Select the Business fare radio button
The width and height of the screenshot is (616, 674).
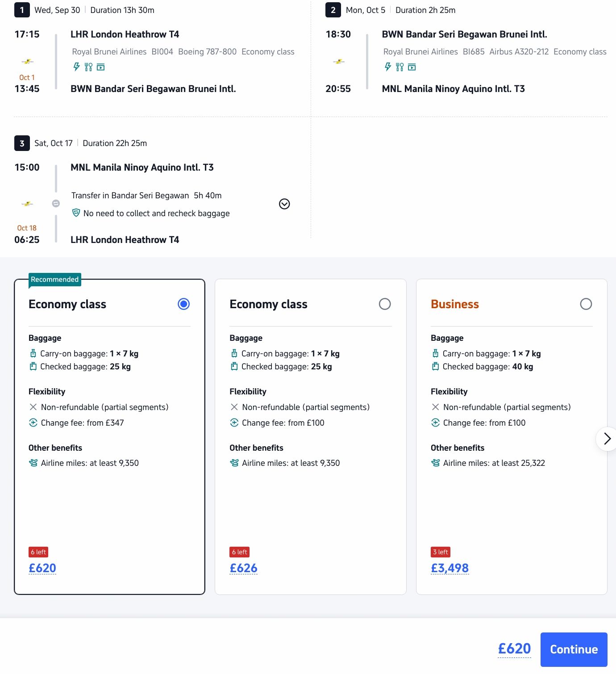[x=586, y=304]
